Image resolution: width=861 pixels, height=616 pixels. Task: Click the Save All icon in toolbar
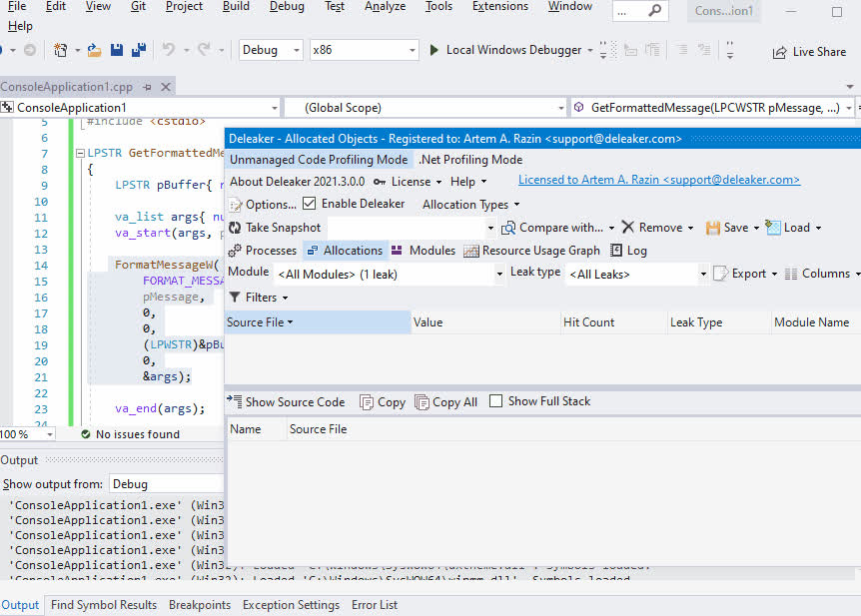coord(139,50)
